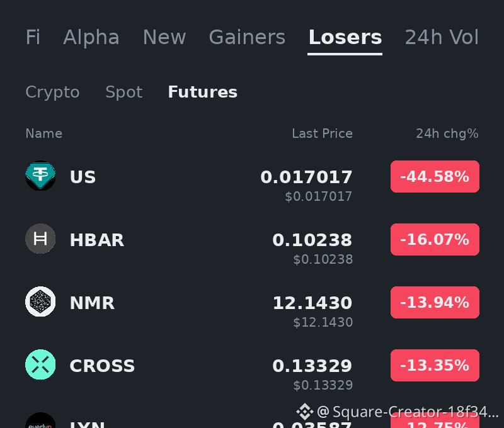Click the Binance logo in watermark
The height and width of the screenshot is (428, 504).
(x=305, y=411)
